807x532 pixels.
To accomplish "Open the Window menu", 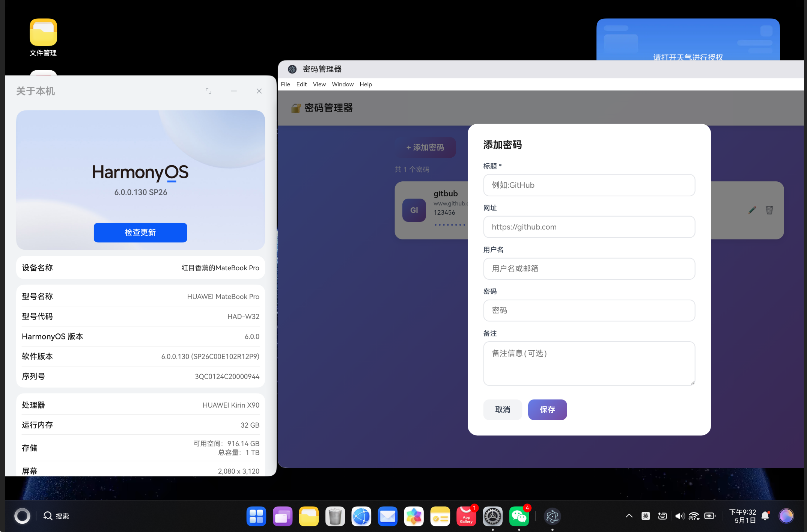I will tap(343, 84).
